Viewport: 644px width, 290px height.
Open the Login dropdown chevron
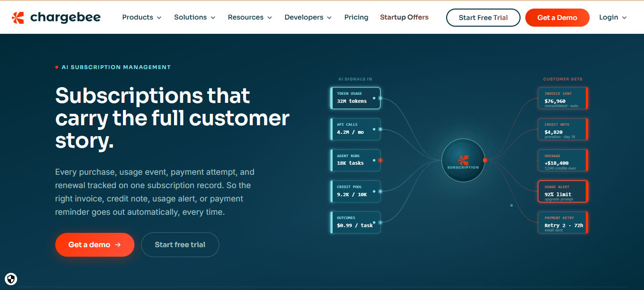pos(624,18)
